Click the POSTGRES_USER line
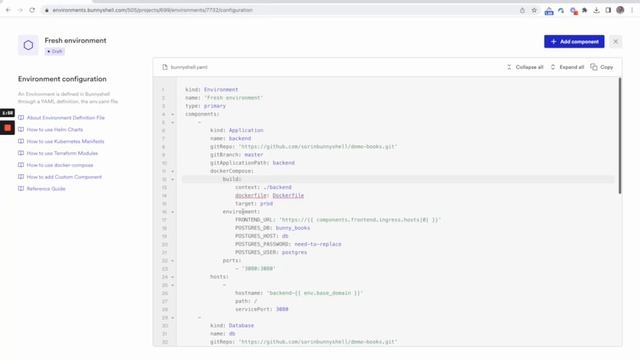The width and height of the screenshot is (640, 360). [x=271, y=252]
